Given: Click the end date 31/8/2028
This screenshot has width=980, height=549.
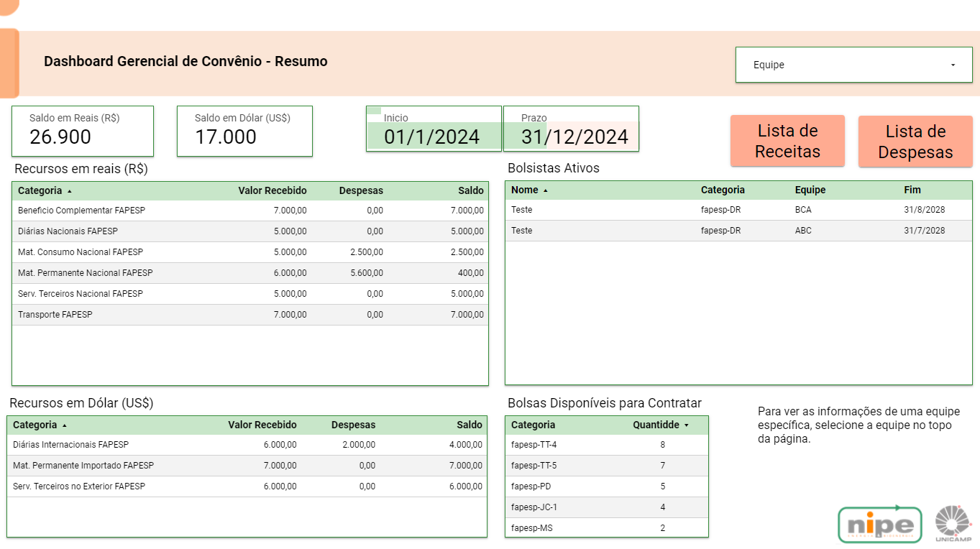Looking at the screenshot, I should point(924,210).
